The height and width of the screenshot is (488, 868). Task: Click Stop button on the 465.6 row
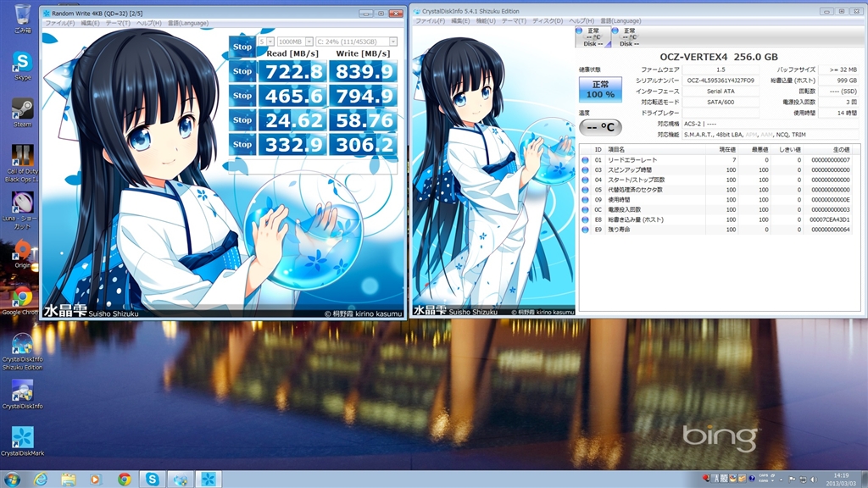pyautogui.click(x=242, y=96)
